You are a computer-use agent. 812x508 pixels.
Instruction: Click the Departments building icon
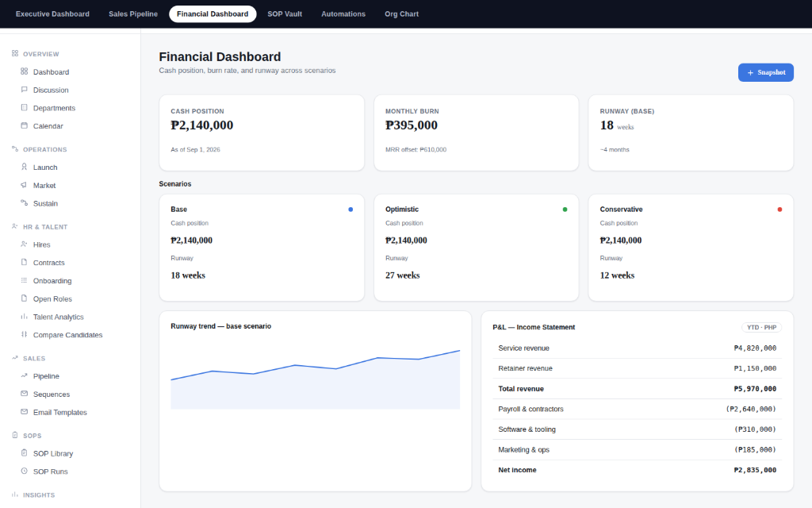24,108
